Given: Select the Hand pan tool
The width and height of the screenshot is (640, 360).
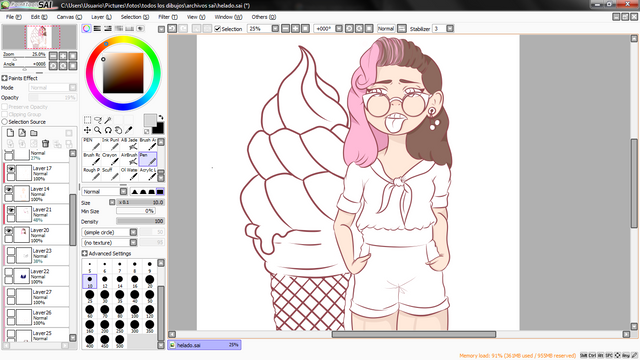Looking at the screenshot, I should click(x=118, y=130).
